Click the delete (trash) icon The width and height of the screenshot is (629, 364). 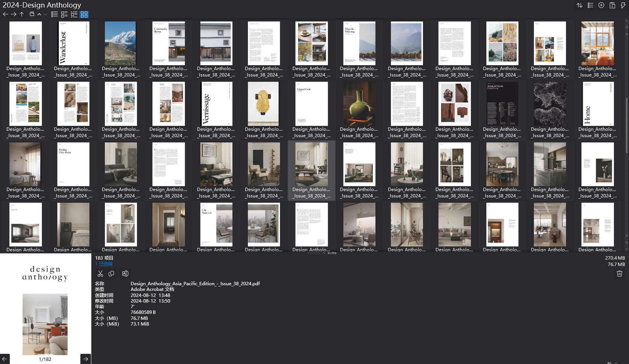point(619,274)
